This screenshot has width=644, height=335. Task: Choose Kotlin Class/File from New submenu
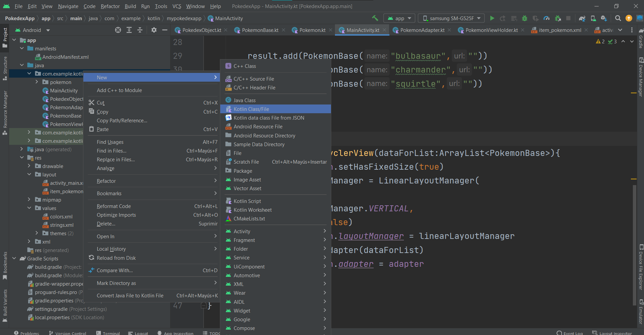coord(251,109)
